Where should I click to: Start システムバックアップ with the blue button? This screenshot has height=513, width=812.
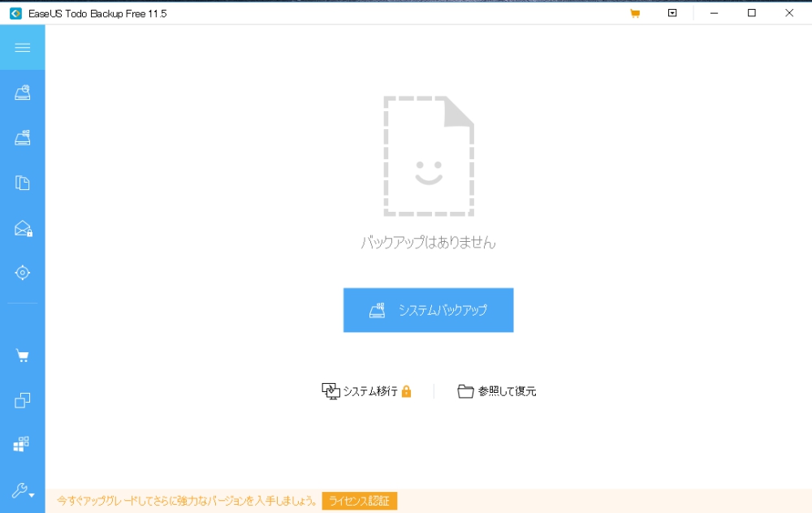[x=428, y=310]
